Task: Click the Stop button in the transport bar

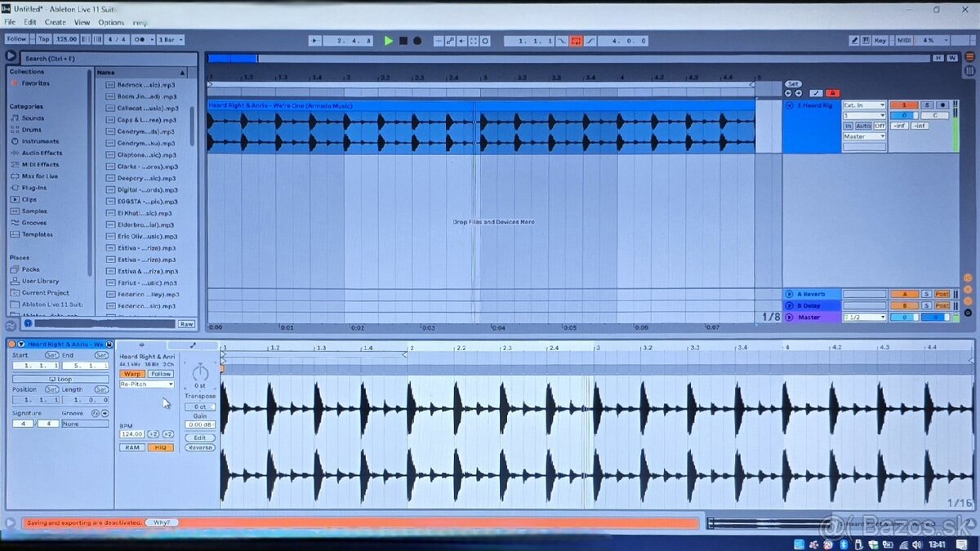Action: [403, 41]
